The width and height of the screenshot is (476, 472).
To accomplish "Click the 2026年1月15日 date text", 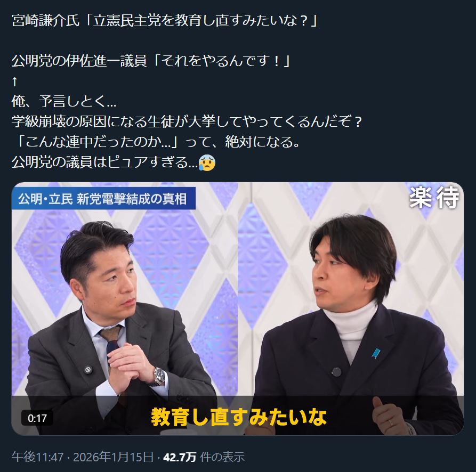I will pos(113,457).
